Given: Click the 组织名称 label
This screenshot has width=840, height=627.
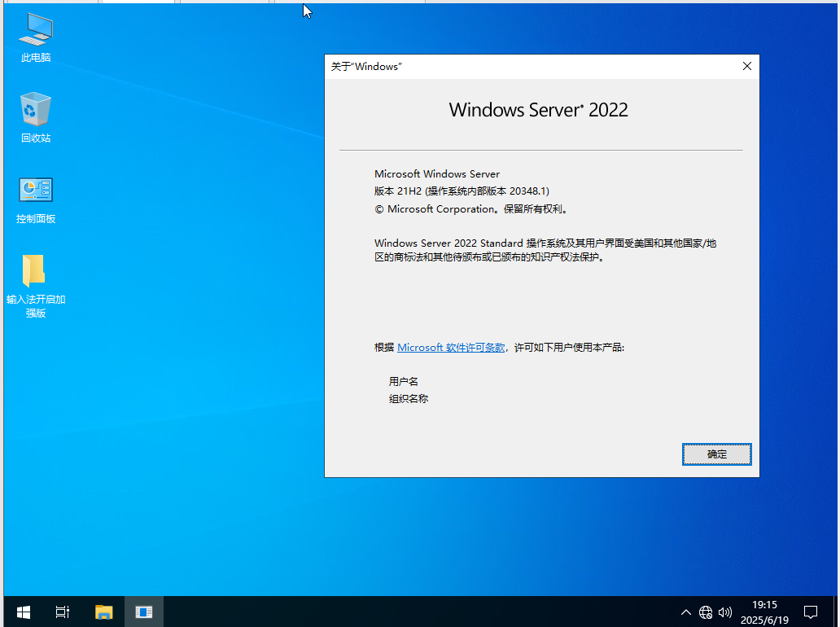Looking at the screenshot, I should 409,399.
